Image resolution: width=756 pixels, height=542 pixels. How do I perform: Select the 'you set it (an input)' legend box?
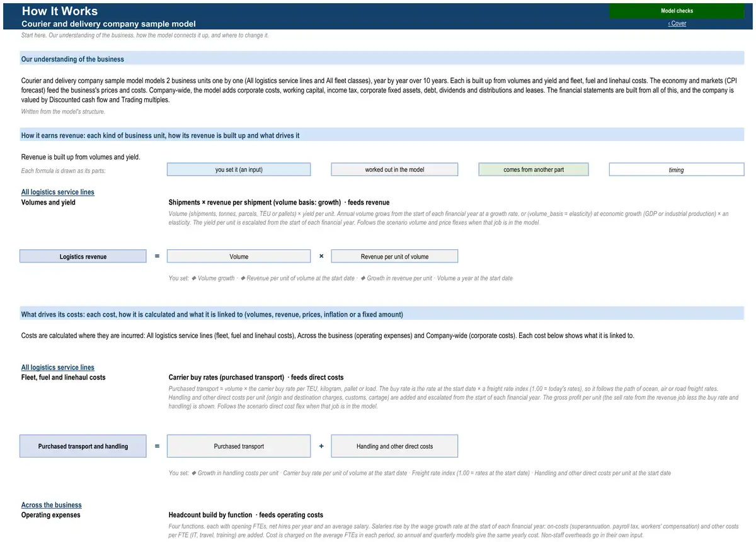click(239, 169)
